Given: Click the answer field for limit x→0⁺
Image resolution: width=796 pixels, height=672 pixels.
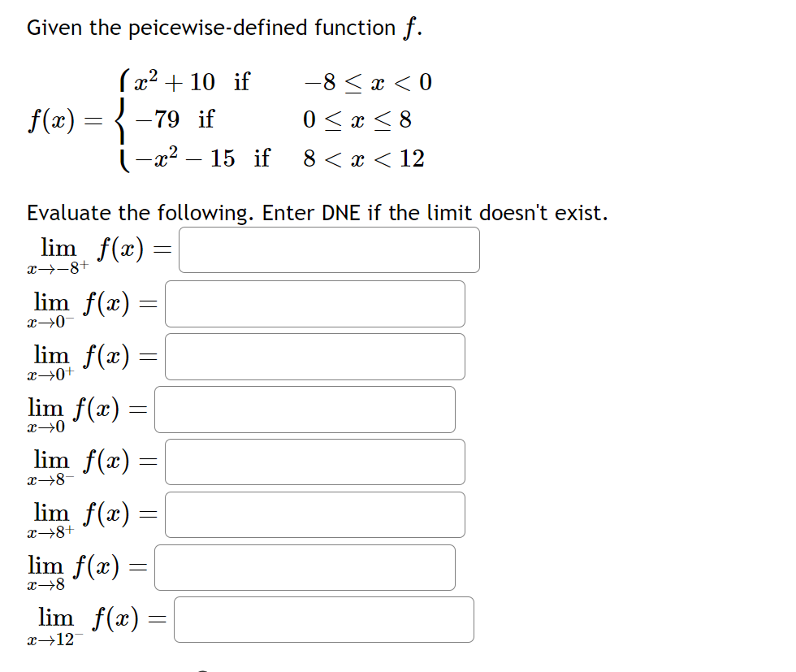Looking at the screenshot, I should pos(315,356).
